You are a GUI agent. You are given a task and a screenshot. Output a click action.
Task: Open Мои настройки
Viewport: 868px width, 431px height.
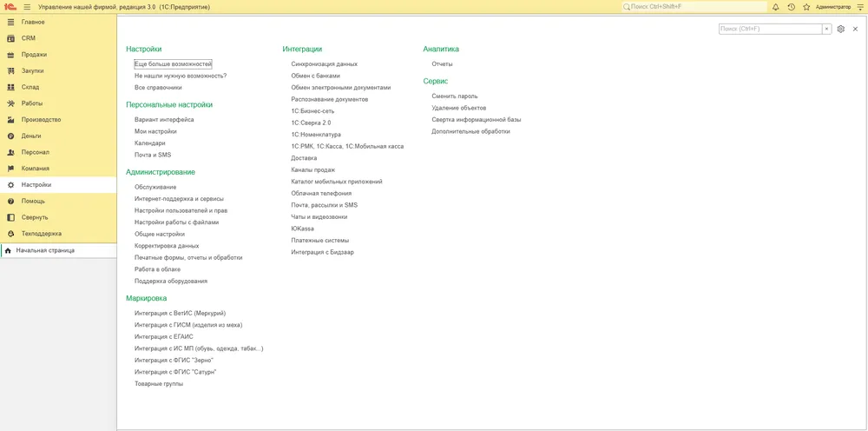[155, 132]
